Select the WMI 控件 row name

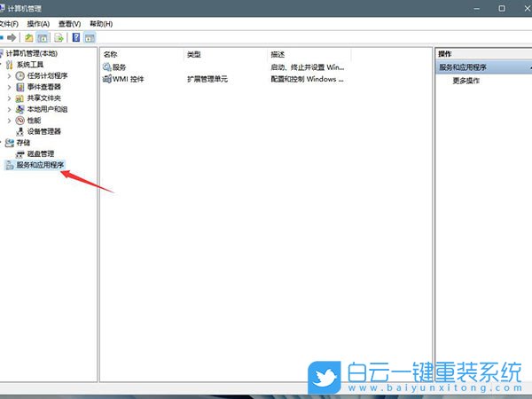[x=129, y=79]
